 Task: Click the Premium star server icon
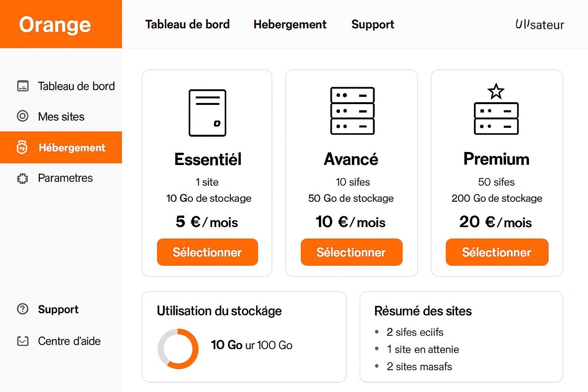[497, 111]
